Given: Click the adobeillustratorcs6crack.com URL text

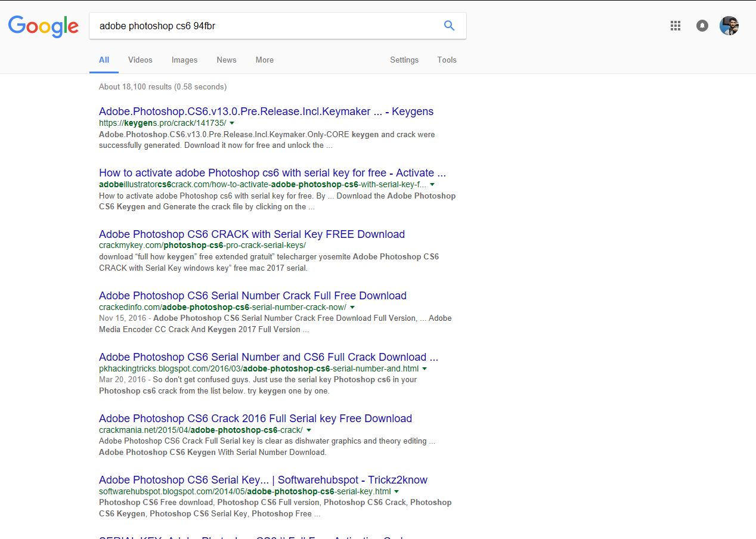Looking at the screenshot, I should click(263, 185).
